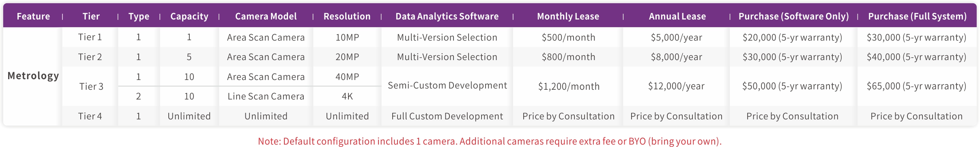Click Purchase (Full System) header
980x147 pixels.
tap(917, 16)
